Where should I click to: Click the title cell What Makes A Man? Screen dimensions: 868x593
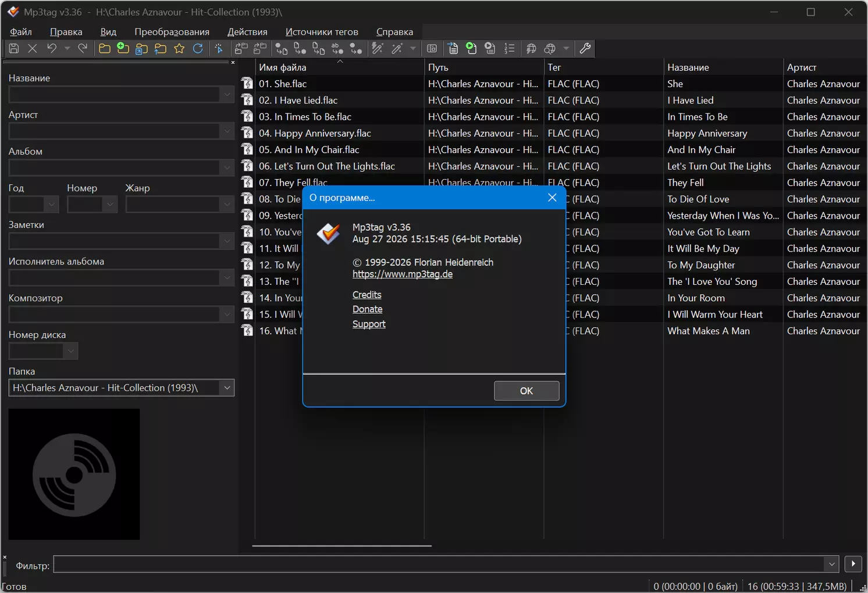click(709, 331)
